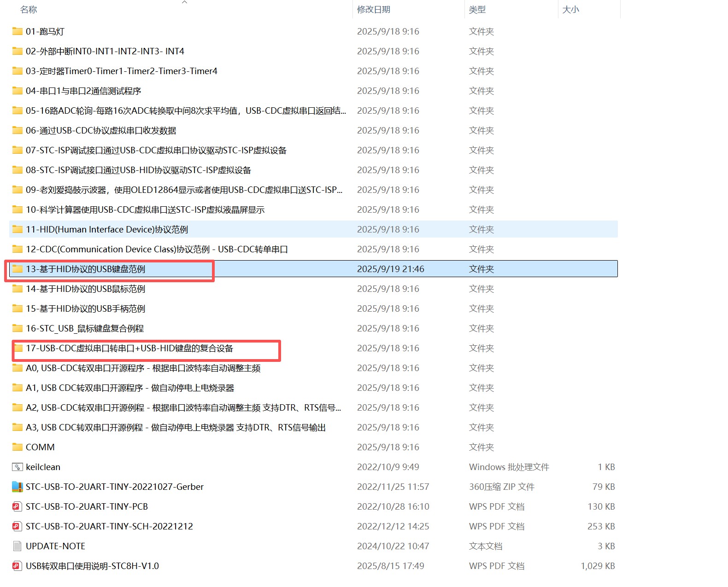Viewport: 728px width, 587px height.
Task: Sort files by the 类型 column header
Action: 477,10
